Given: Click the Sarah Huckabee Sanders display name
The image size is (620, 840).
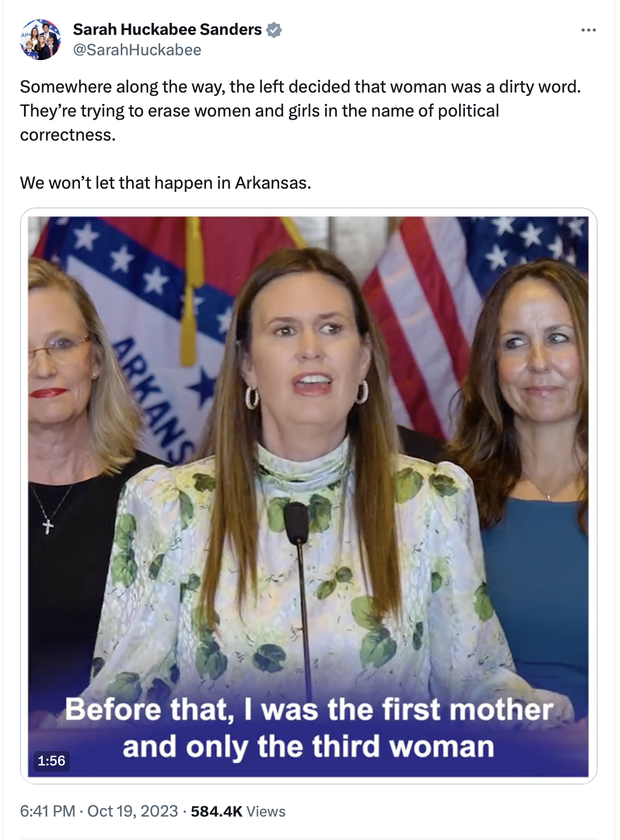Looking at the screenshot, I should tap(167, 29).
